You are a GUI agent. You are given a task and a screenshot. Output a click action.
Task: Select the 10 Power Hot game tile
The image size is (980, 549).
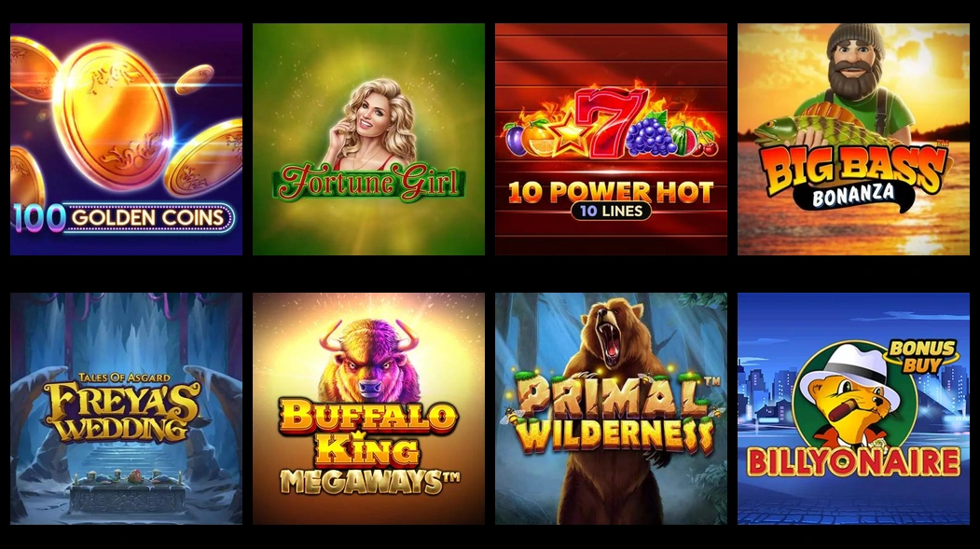click(x=612, y=139)
